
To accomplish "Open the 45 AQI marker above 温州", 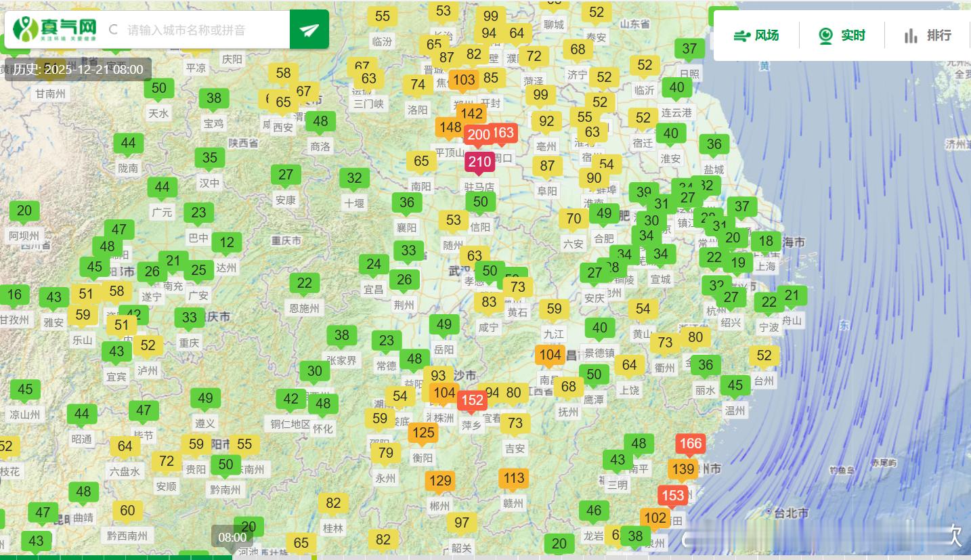I will [x=735, y=385].
